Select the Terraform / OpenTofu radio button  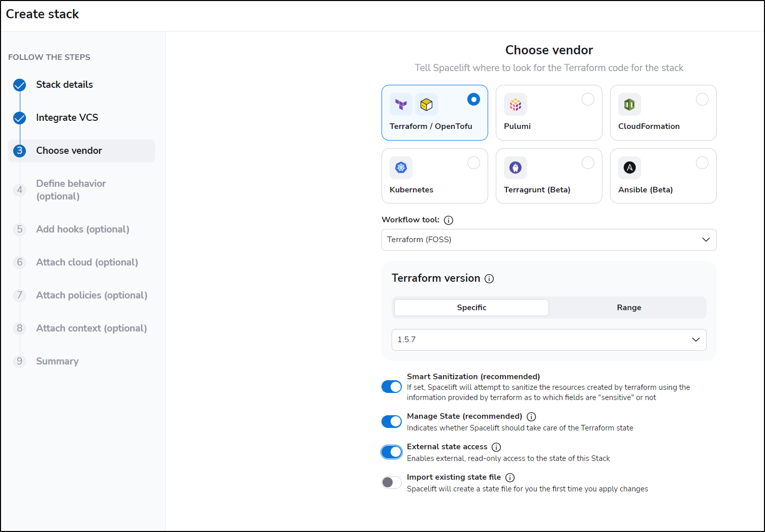click(473, 99)
